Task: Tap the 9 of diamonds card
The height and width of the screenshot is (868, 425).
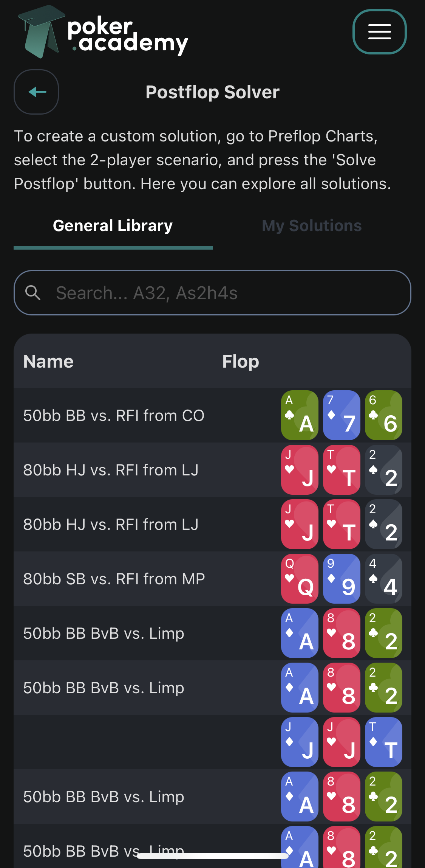Action: pos(342,579)
